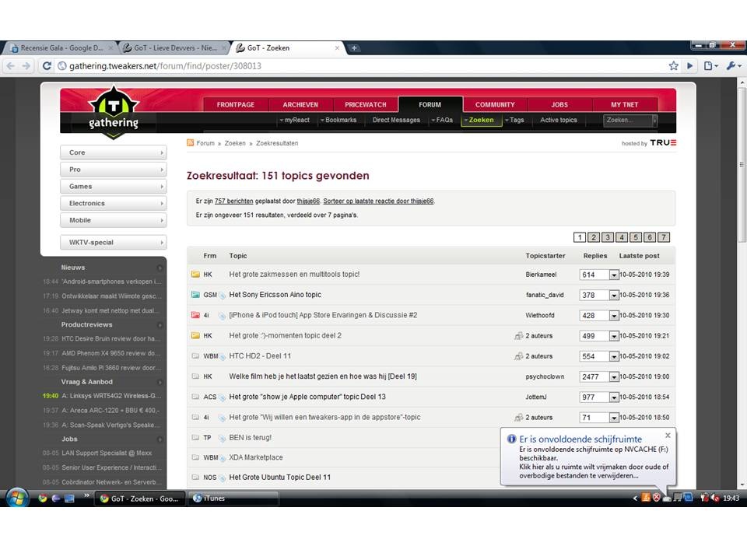Open the Tags submenu

(x=514, y=120)
